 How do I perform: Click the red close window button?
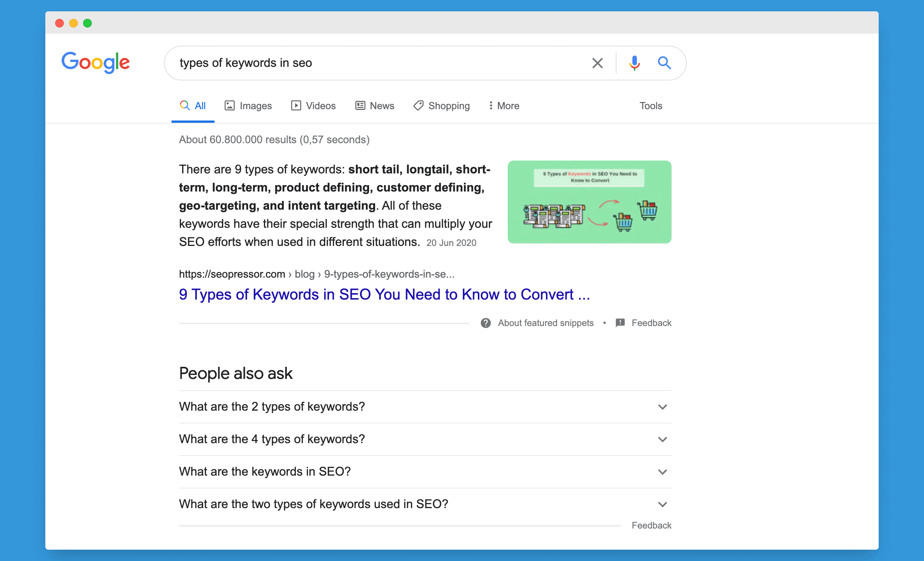(x=59, y=23)
